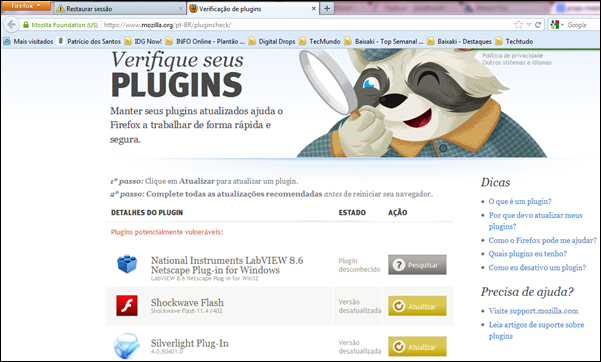Click the Silverlight Plug-In icon

coord(126,346)
